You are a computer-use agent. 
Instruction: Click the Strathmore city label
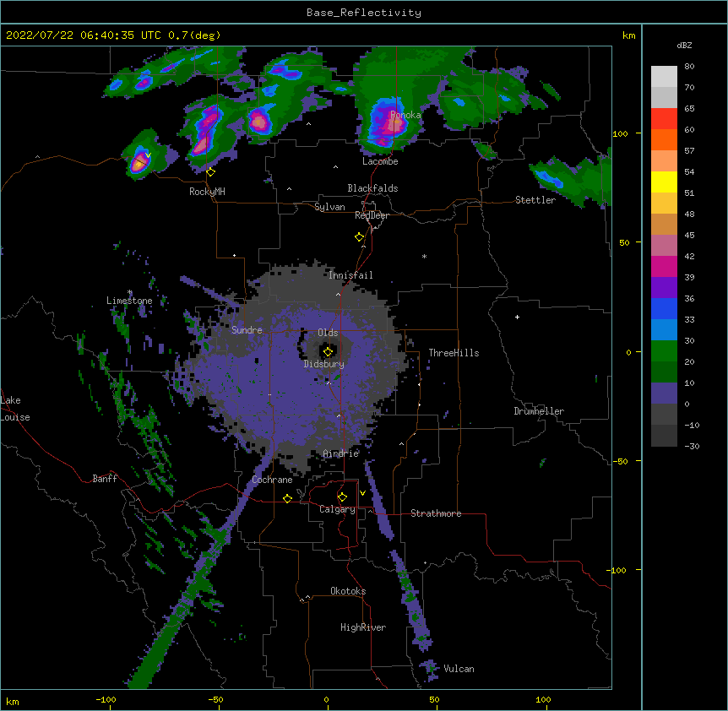436,513
